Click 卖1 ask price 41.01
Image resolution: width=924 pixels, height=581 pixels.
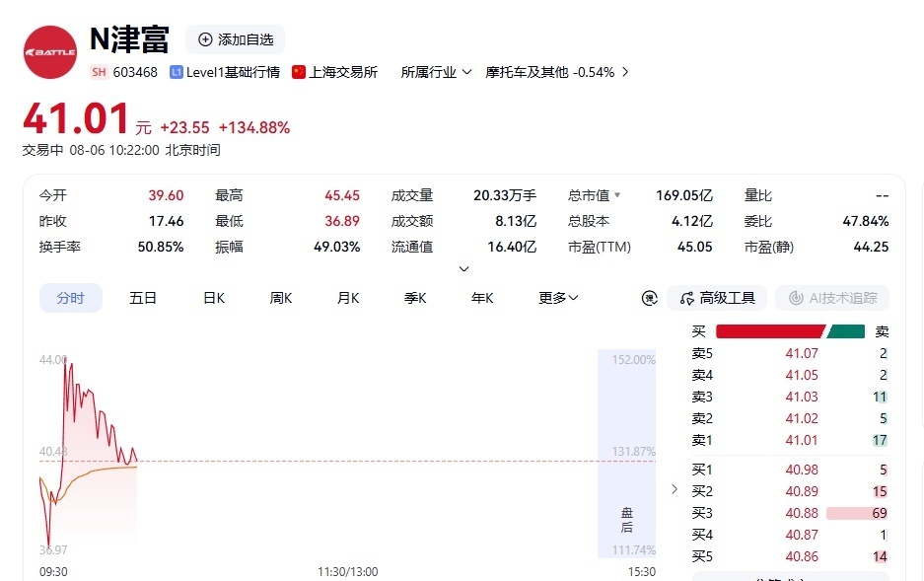802,440
